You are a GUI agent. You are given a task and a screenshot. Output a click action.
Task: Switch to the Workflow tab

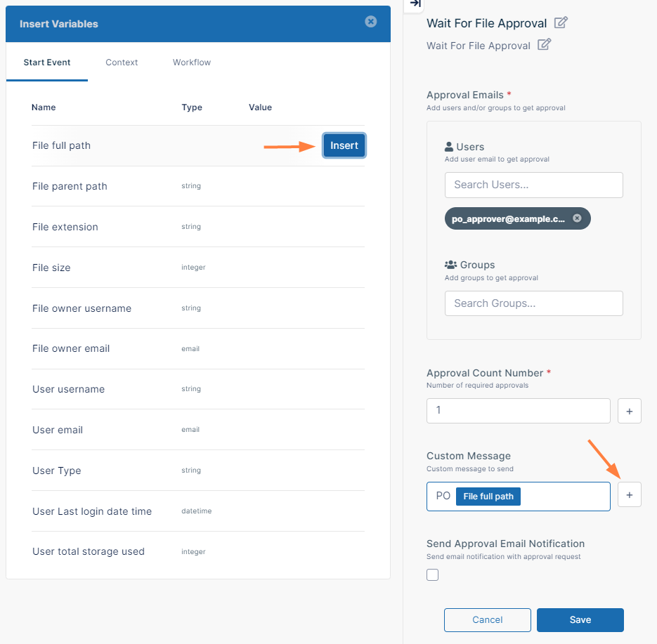click(x=192, y=63)
